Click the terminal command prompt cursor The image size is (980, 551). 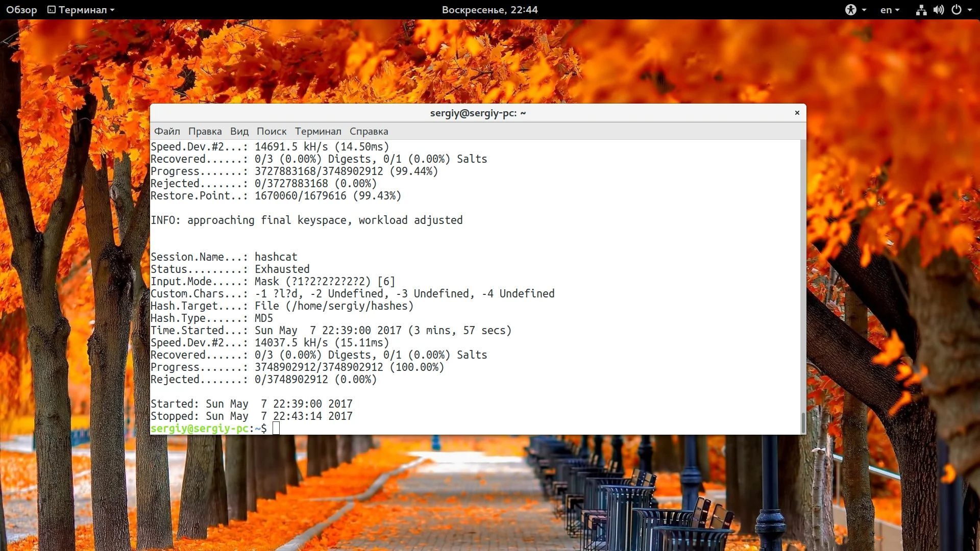pos(276,429)
